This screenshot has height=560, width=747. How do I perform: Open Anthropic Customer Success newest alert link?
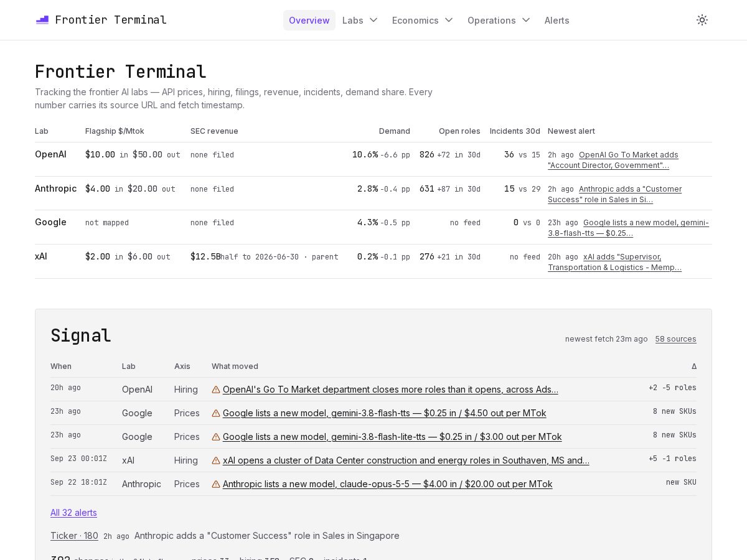(x=615, y=194)
